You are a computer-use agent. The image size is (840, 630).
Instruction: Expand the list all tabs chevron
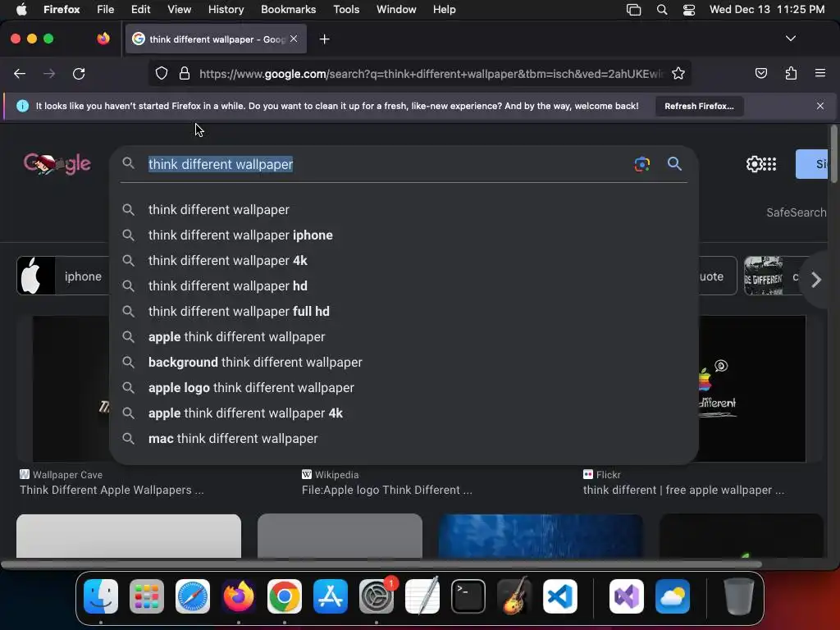pyautogui.click(x=790, y=39)
